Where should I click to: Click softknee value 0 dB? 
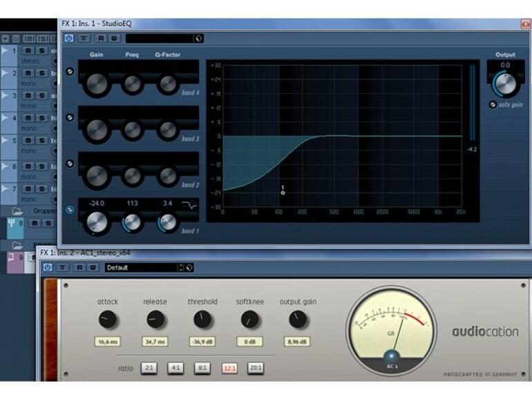pyautogui.click(x=249, y=342)
